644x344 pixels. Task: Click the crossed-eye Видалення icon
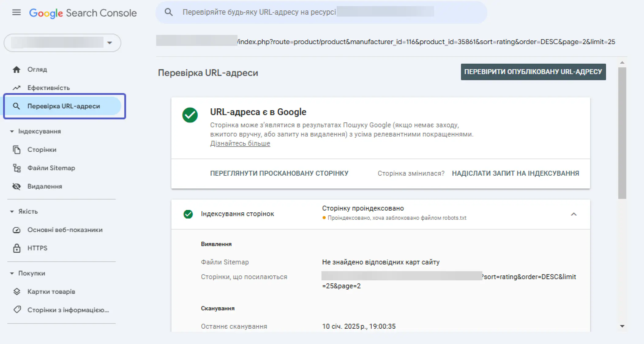17,186
